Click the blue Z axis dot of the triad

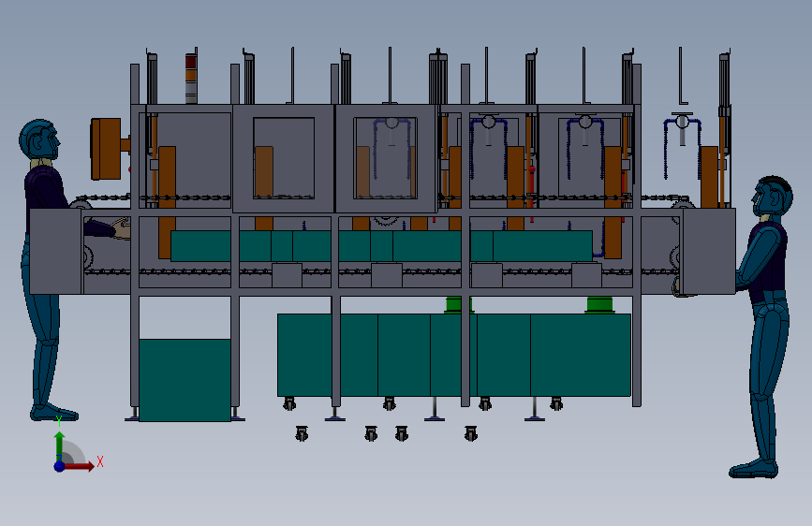(x=60, y=466)
